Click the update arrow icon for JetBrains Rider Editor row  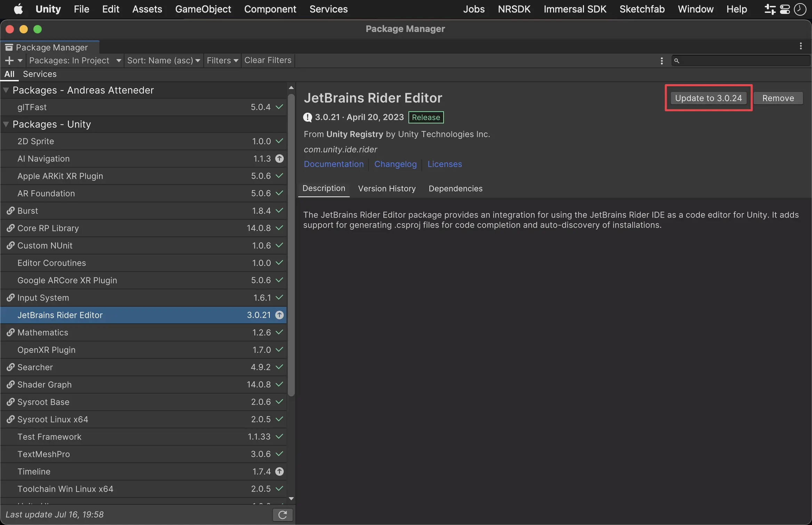point(279,315)
